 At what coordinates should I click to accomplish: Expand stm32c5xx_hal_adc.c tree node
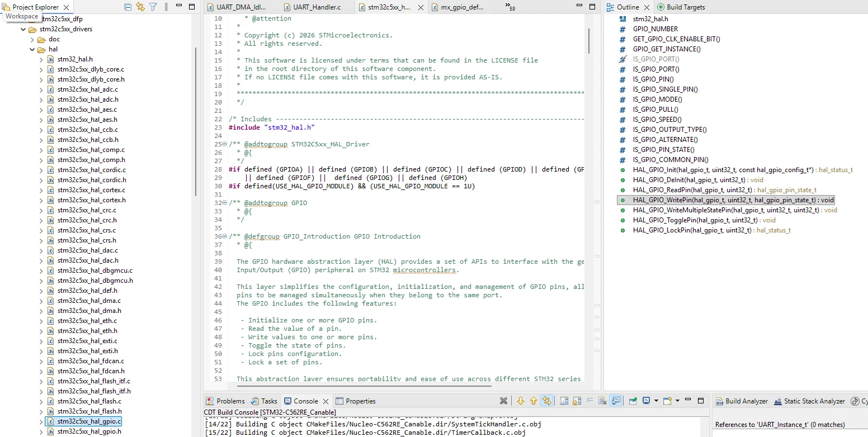tap(41, 89)
